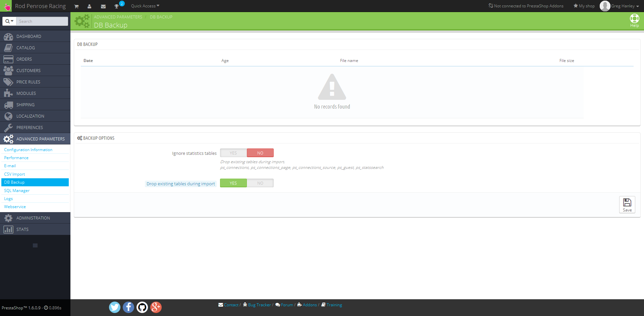Open the SQL Manager page
This screenshot has width=644, height=316.
17,191
